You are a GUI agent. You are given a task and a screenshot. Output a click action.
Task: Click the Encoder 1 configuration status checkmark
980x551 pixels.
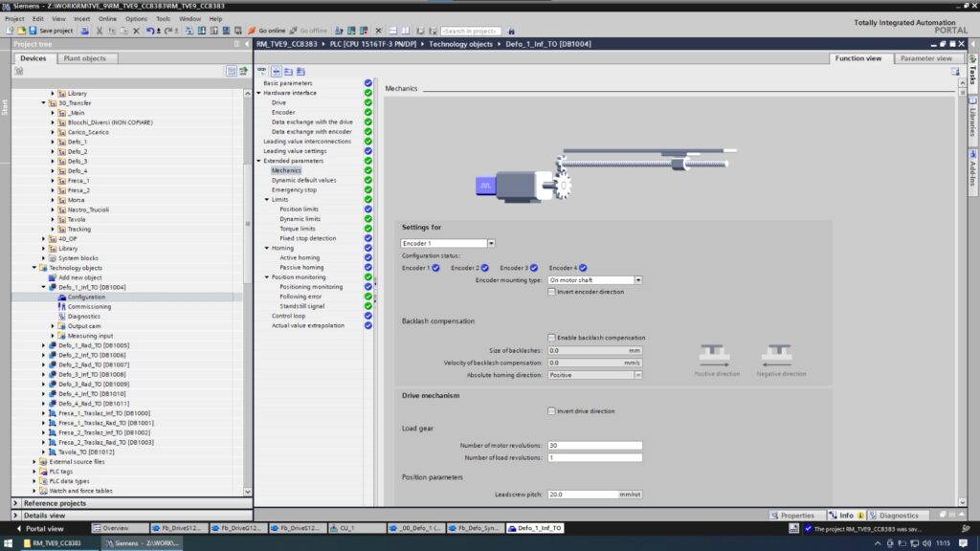(435, 268)
